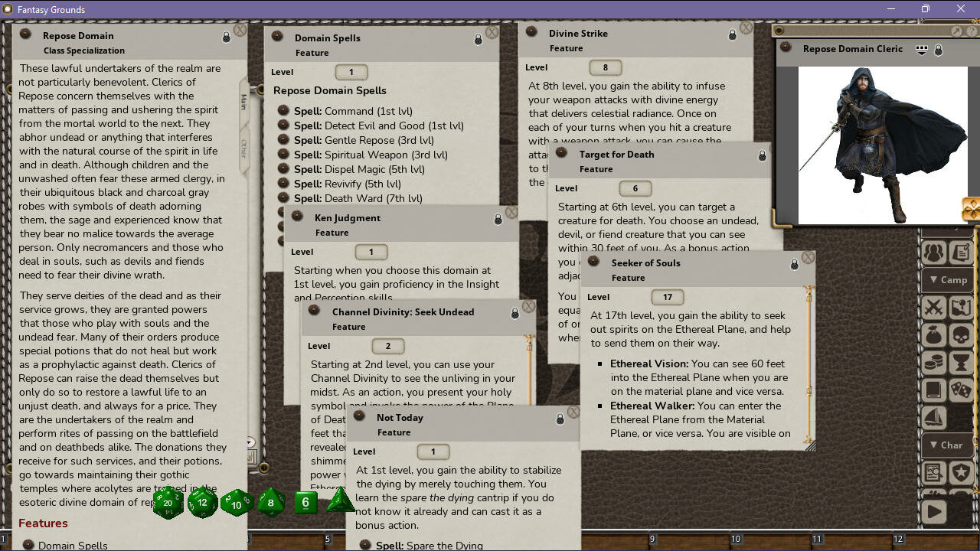
Task: Select the green d20 die at the bottom
Action: tap(168, 503)
